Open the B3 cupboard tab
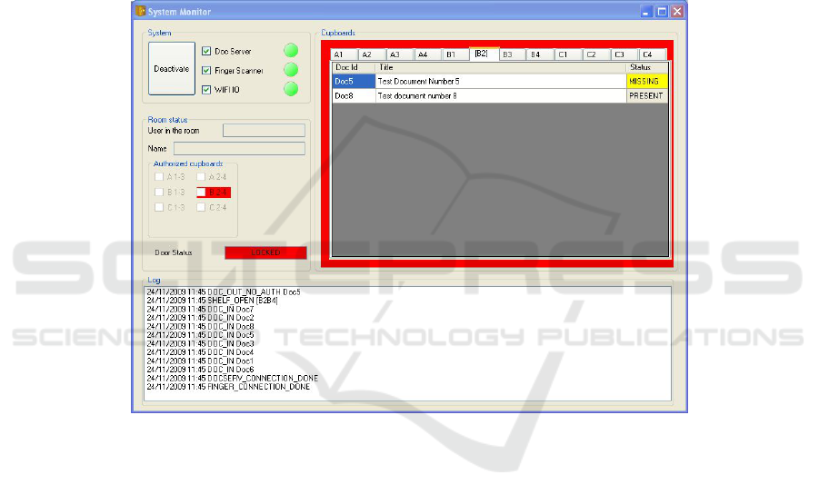 pyautogui.click(x=507, y=54)
